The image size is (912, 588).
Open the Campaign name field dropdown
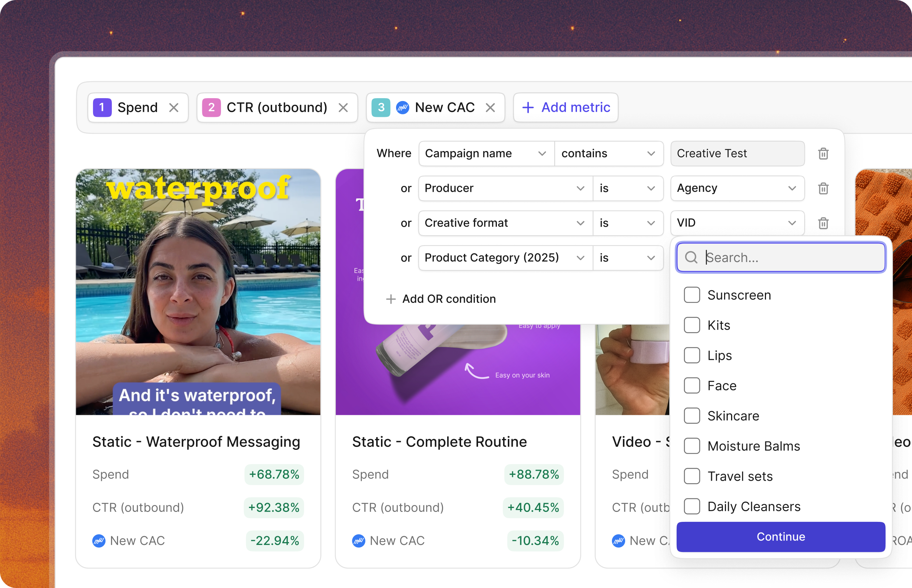pos(486,154)
